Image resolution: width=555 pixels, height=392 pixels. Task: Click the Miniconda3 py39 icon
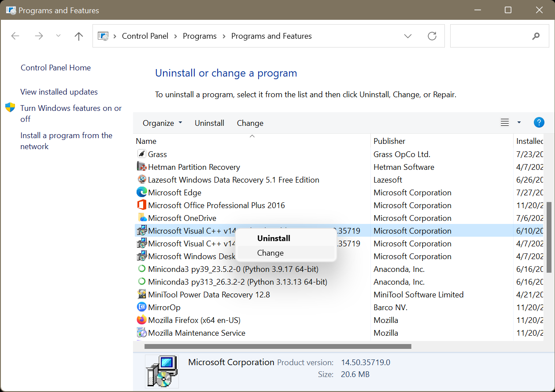point(142,269)
